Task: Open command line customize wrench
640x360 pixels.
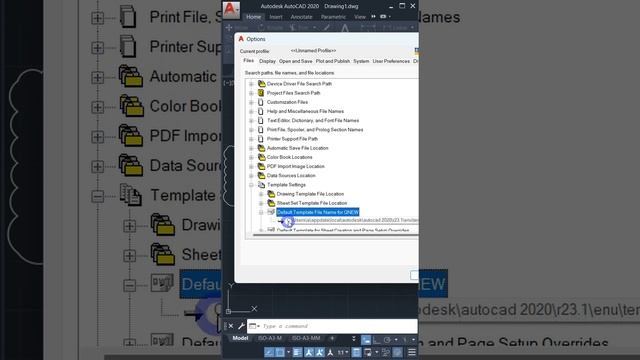Action: (241, 326)
